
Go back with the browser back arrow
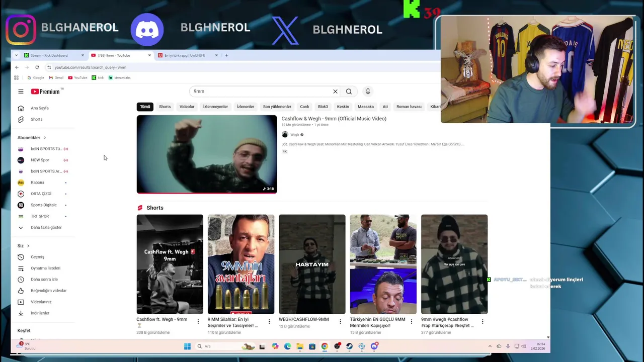point(17,67)
